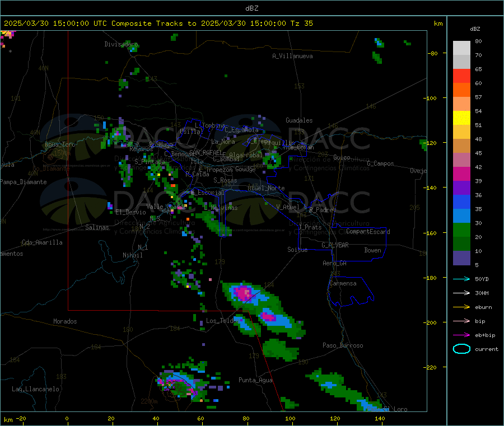The width and height of the screenshot is (504, 426).
Task: Click the 'Guadales' map label
Action: click(299, 120)
